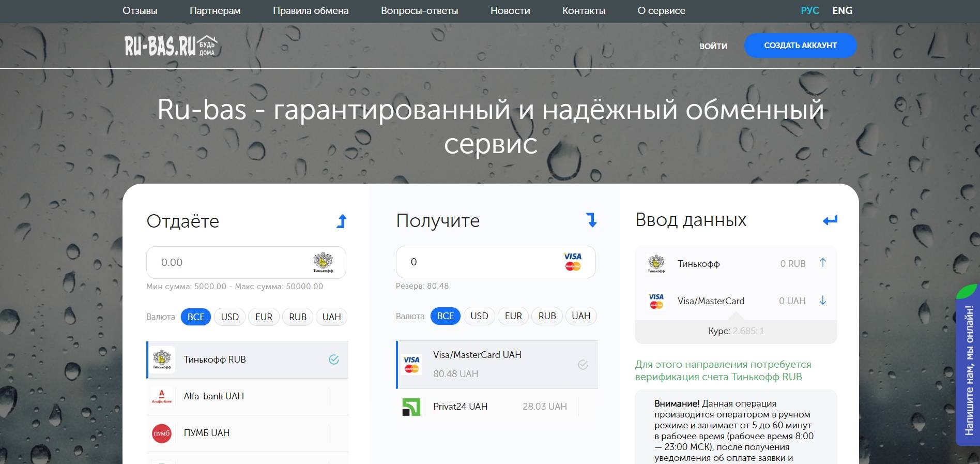Click the Tinkoff logo in the give amount field
Image resolution: width=980 pixels, height=464 pixels.
click(x=323, y=262)
